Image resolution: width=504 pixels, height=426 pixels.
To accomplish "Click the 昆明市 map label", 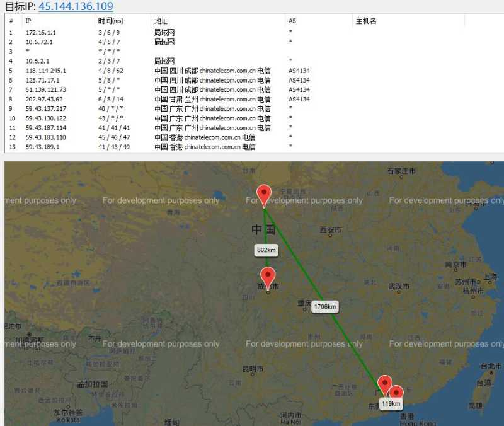I will 253,369.
